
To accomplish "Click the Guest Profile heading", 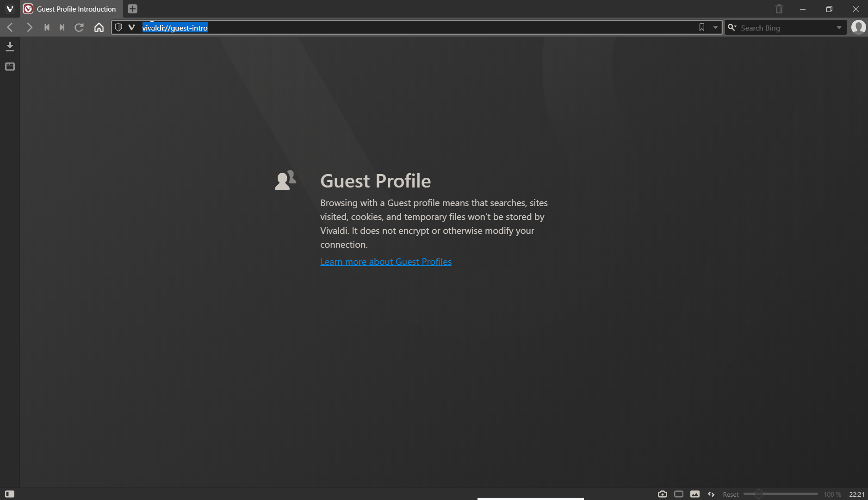I will [x=375, y=181].
